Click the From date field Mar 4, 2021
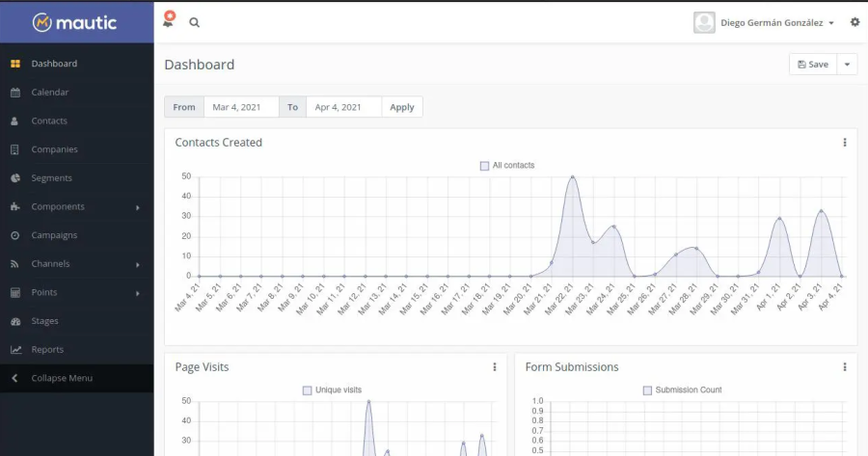The image size is (868, 456). pyautogui.click(x=241, y=107)
